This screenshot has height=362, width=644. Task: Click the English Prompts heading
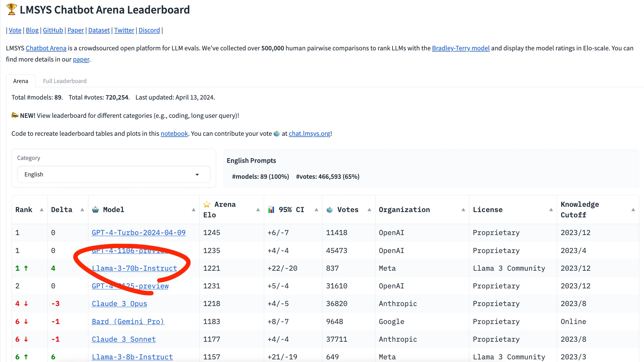pos(251,161)
